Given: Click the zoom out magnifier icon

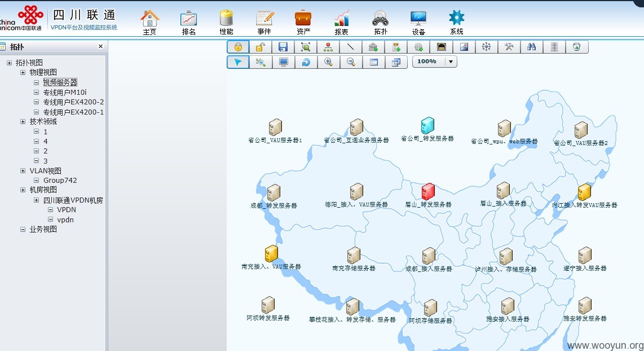Looking at the screenshot, I should pos(351,62).
